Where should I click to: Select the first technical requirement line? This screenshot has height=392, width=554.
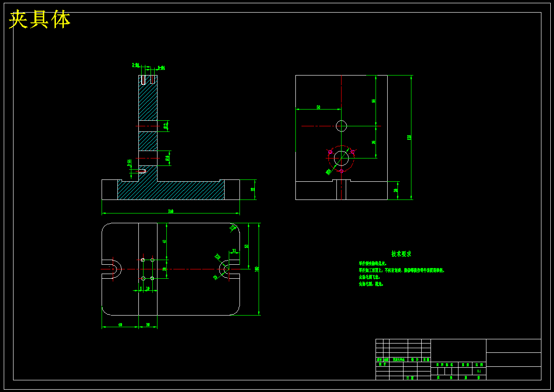[x=373, y=264]
